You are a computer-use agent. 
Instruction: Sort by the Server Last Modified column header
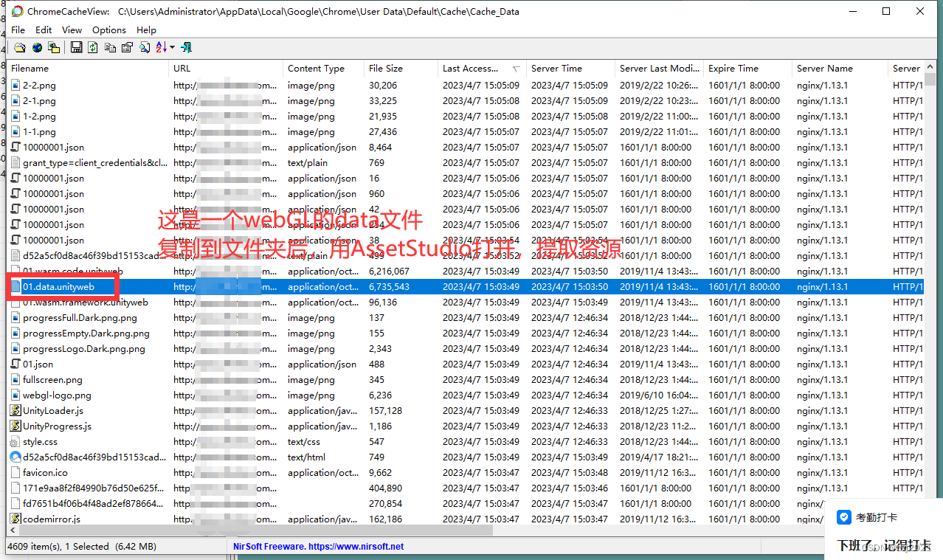coord(660,68)
